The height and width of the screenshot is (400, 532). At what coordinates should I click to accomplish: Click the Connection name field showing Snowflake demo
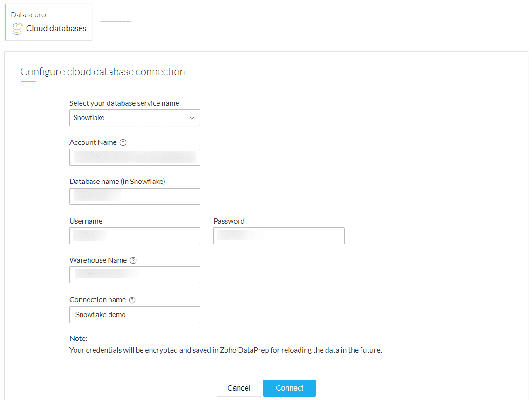coord(135,315)
